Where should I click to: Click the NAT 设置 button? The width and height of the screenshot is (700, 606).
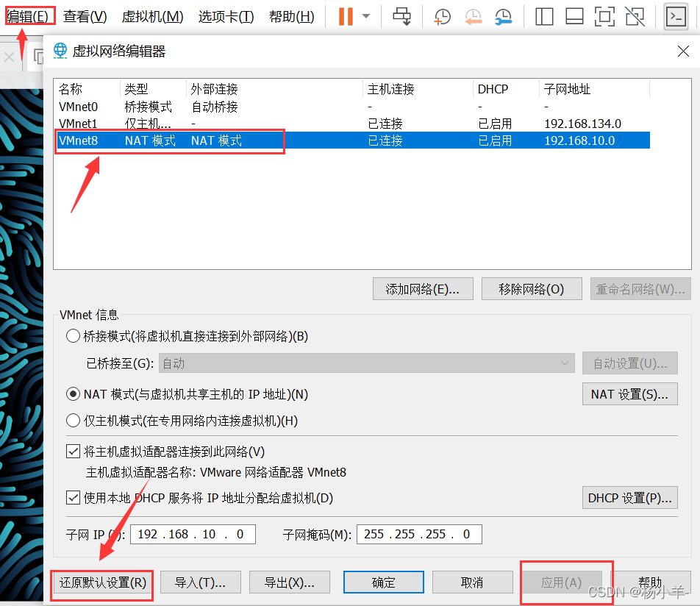(x=629, y=393)
